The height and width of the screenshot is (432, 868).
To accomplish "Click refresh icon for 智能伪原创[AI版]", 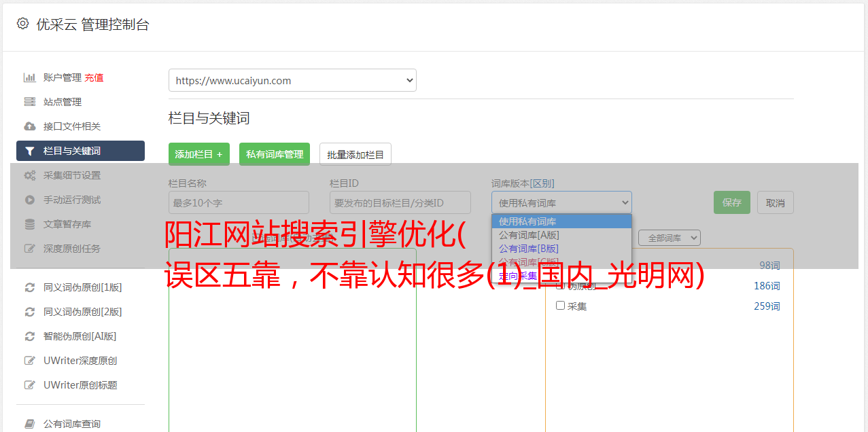I will click(x=29, y=336).
